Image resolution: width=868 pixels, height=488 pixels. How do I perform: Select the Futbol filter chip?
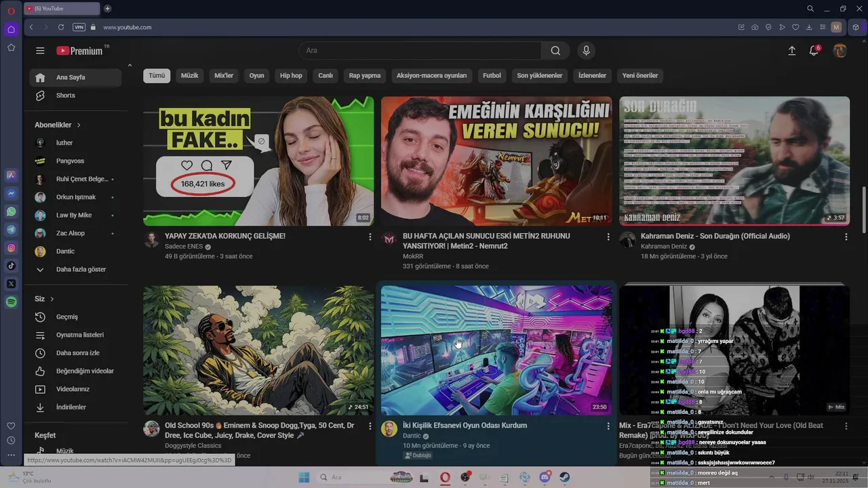point(492,75)
